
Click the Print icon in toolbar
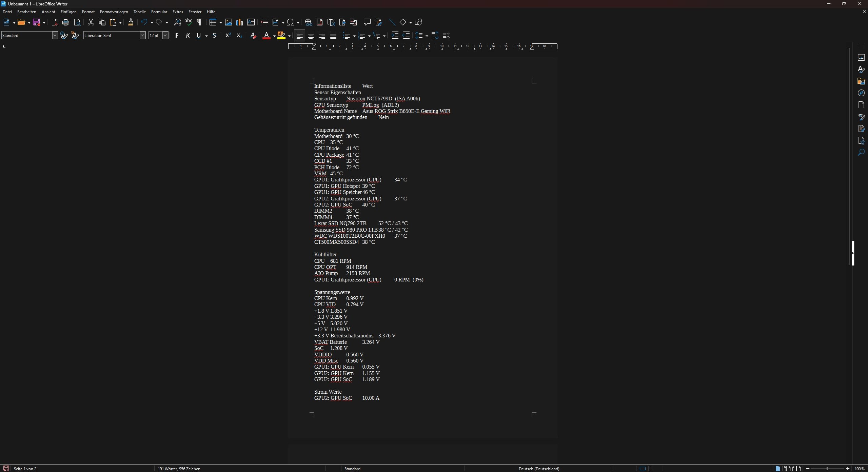tap(66, 22)
